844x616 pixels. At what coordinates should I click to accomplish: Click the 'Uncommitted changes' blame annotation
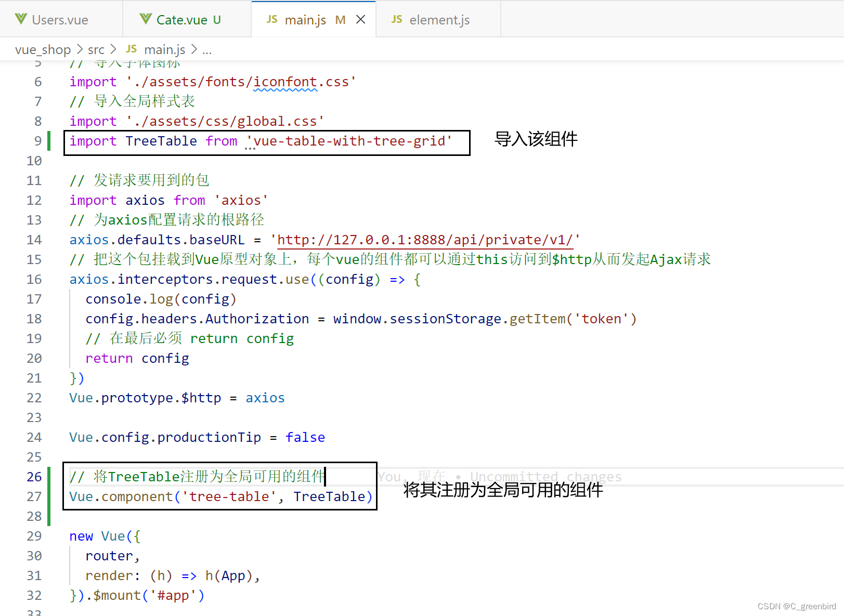(546, 477)
